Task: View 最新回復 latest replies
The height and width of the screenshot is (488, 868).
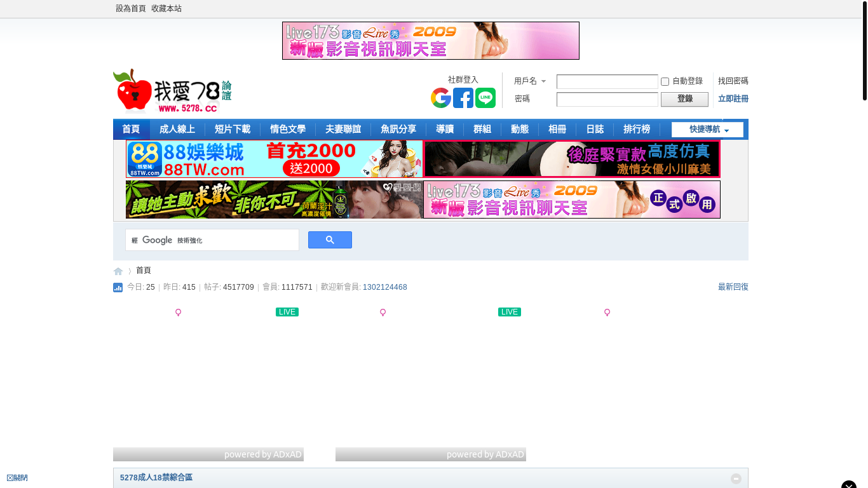Action: 733,287
